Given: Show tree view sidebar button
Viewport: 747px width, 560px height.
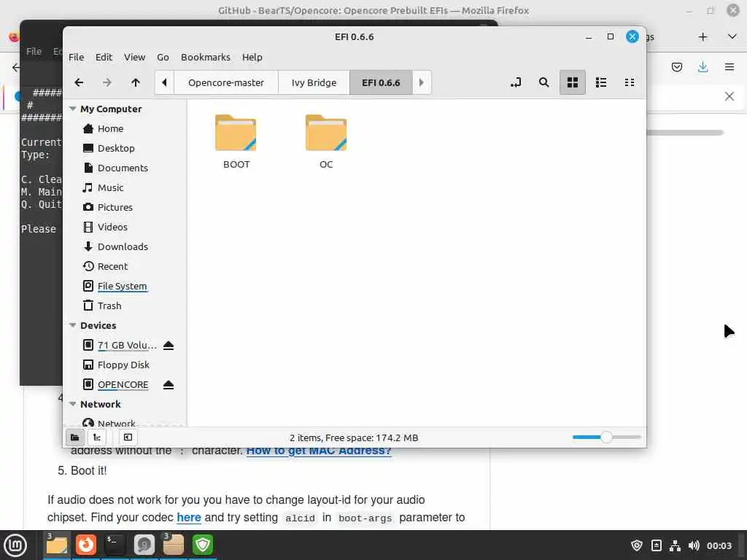Looking at the screenshot, I should tap(97, 437).
